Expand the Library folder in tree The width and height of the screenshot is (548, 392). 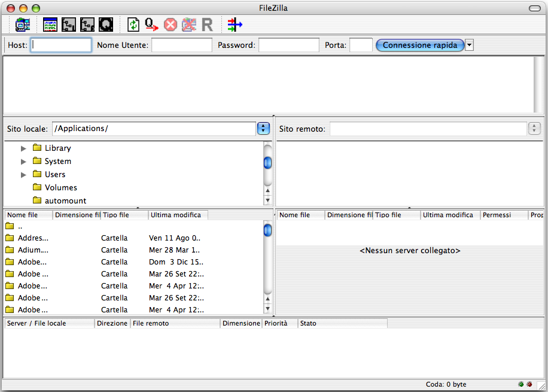point(24,148)
